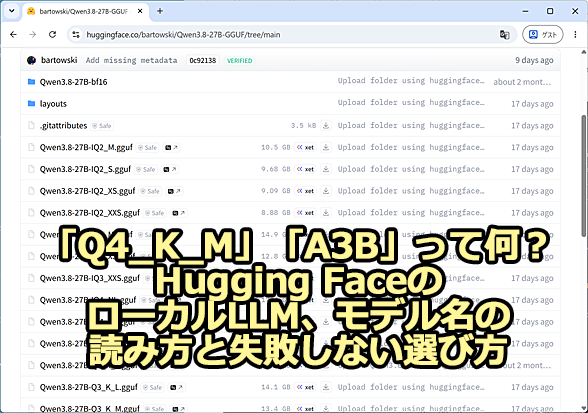This screenshot has width=588, height=413.
Task: Download Qwen3.8-27B-IQ2_M.gguf
Action: point(326,147)
